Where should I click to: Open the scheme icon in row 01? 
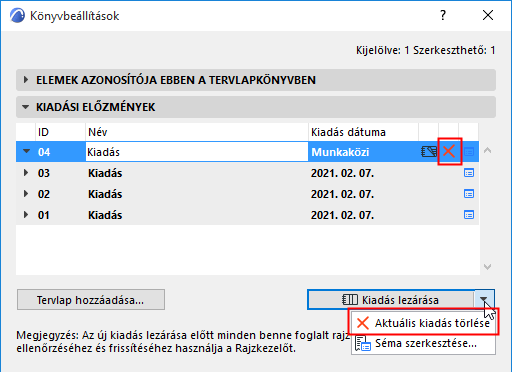[x=469, y=215]
